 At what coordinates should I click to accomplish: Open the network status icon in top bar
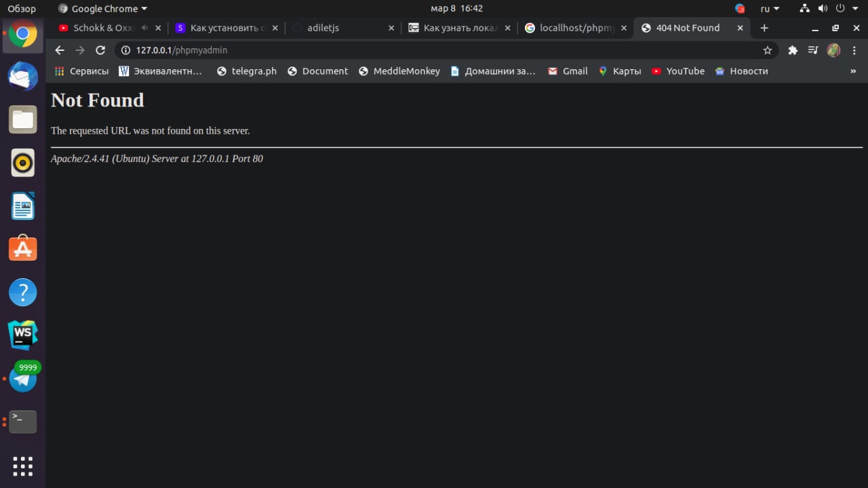804,9
